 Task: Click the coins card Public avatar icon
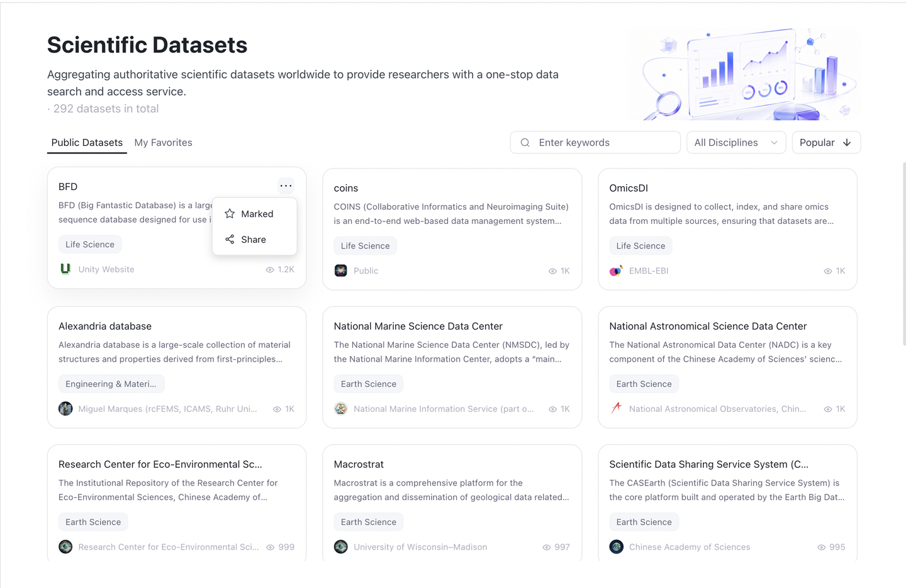coord(341,271)
